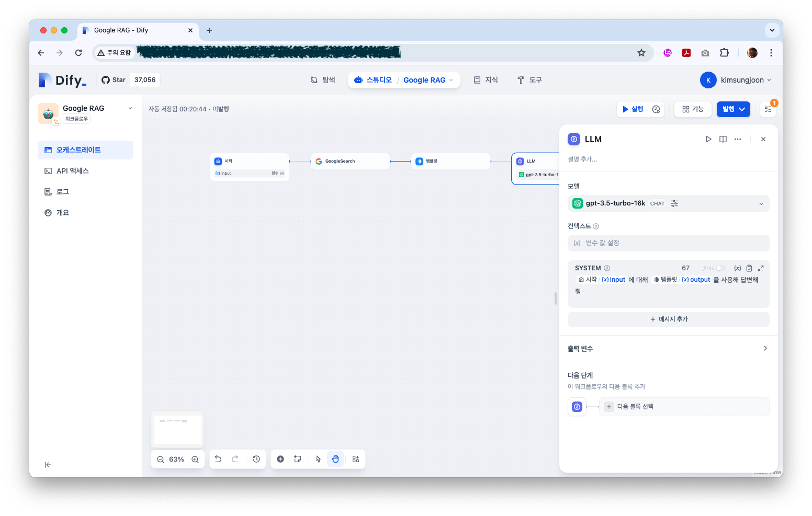The height and width of the screenshot is (516, 812).
Task: View the run history clock icon
Action: [656, 109]
